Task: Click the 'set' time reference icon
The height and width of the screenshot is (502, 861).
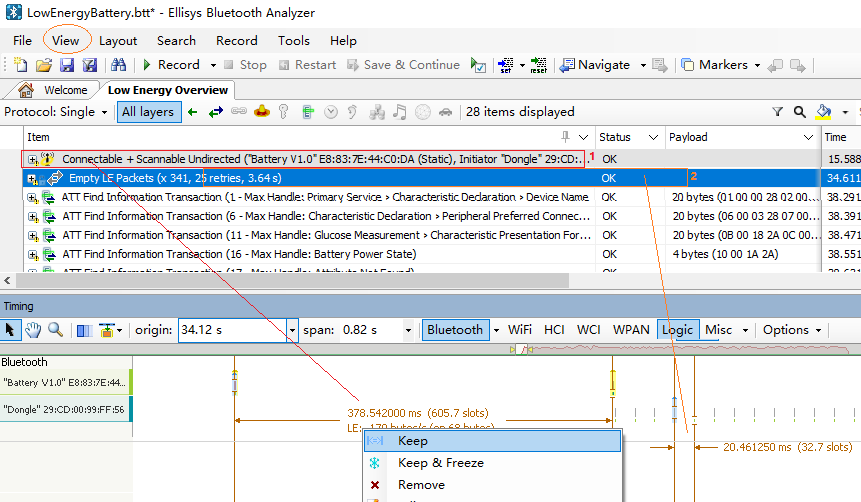Action: pyautogui.click(x=506, y=65)
